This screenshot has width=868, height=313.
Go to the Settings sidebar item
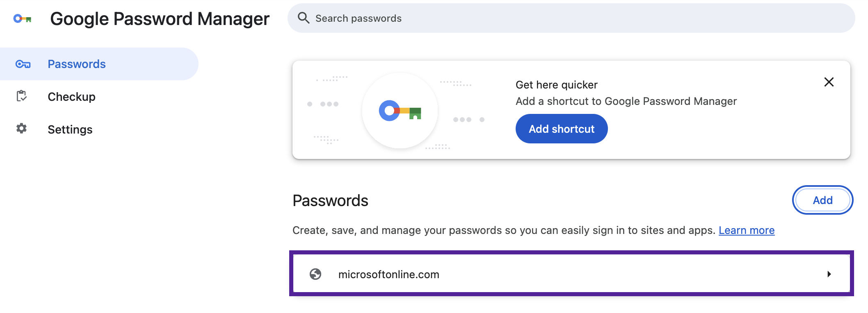point(70,130)
